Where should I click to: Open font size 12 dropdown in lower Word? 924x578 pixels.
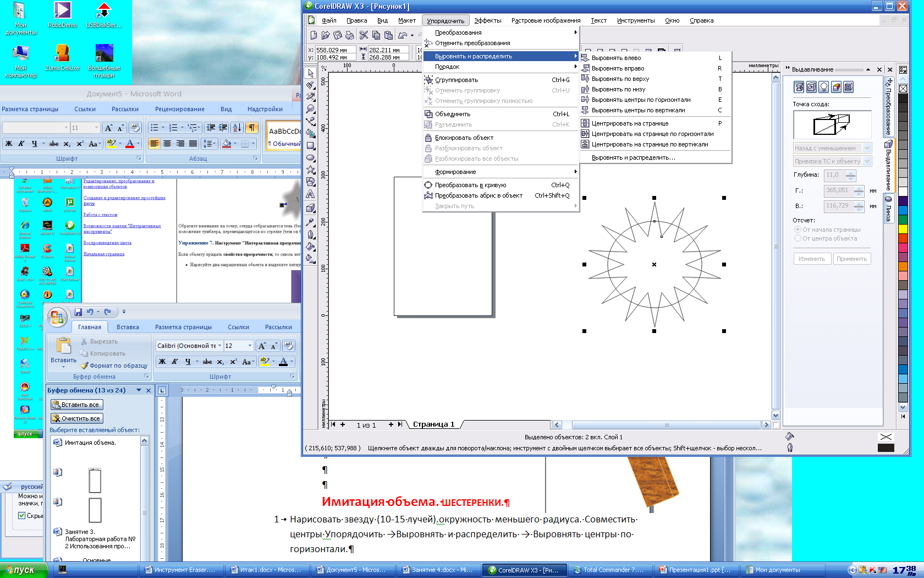(250, 346)
